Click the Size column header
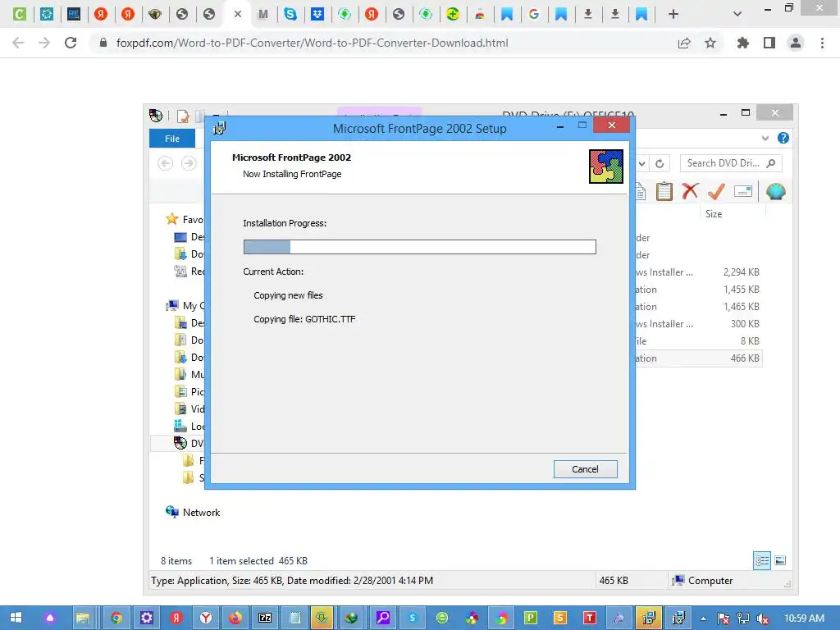 (x=714, y=214)
